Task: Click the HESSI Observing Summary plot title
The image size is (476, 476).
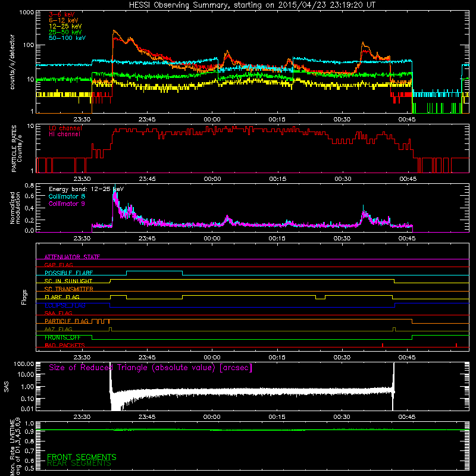Action: click(252, 5)
